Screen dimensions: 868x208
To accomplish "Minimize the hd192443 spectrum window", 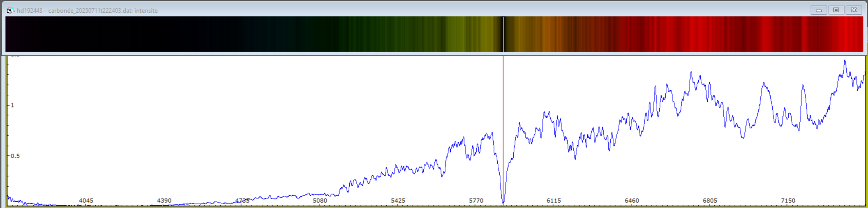I will tap(818, 10).
